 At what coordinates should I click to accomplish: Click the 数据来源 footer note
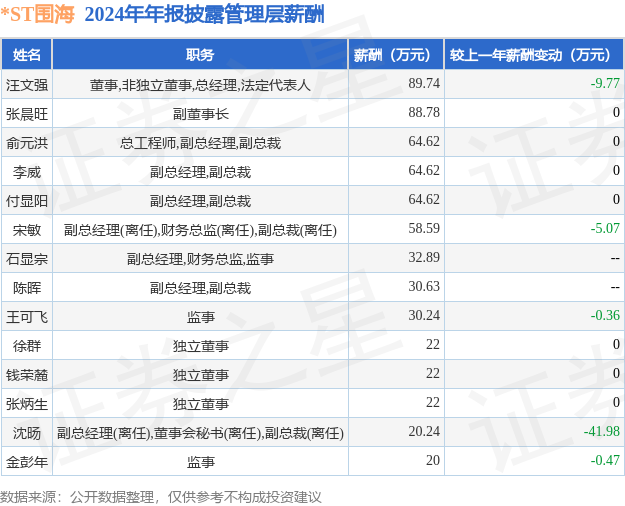pyautogui.click(x=161, y=497)
